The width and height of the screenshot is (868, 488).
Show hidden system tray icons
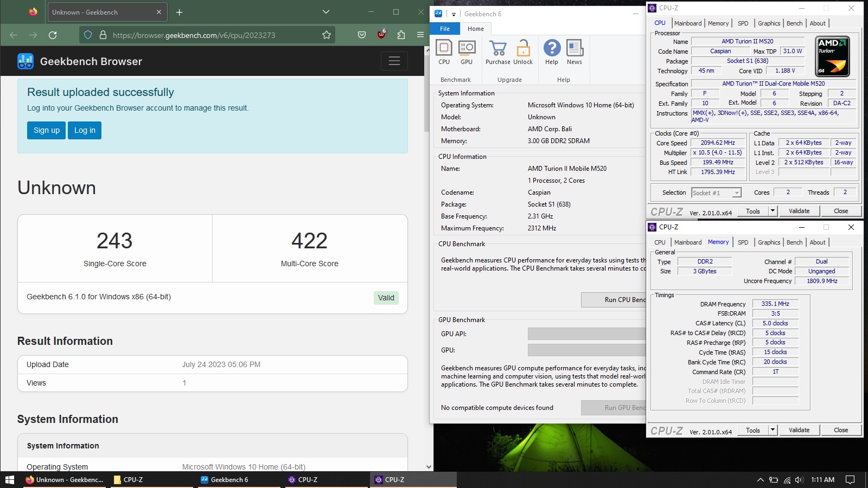tap(761, 479)
